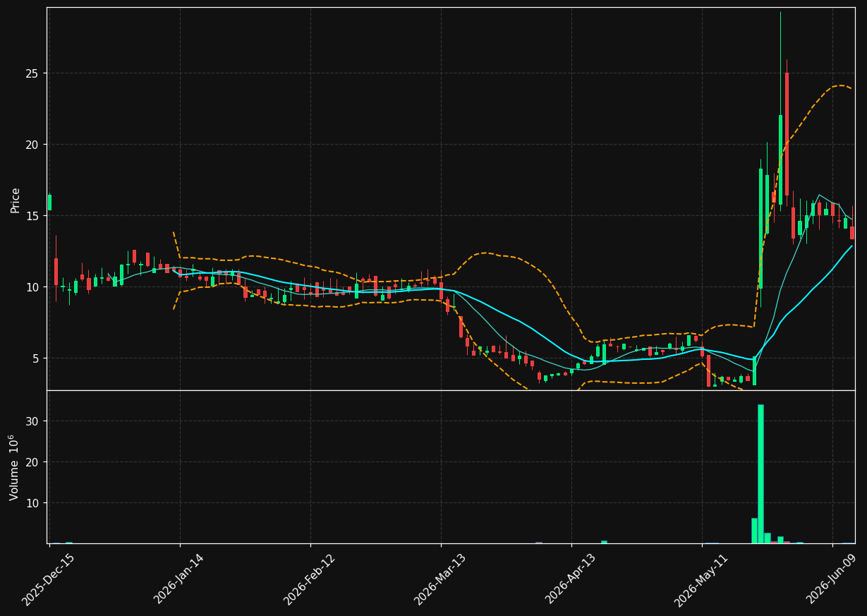Click the 2025-Dec-15 date label
This screenshot has height=616, width=867.
point(48,580)
